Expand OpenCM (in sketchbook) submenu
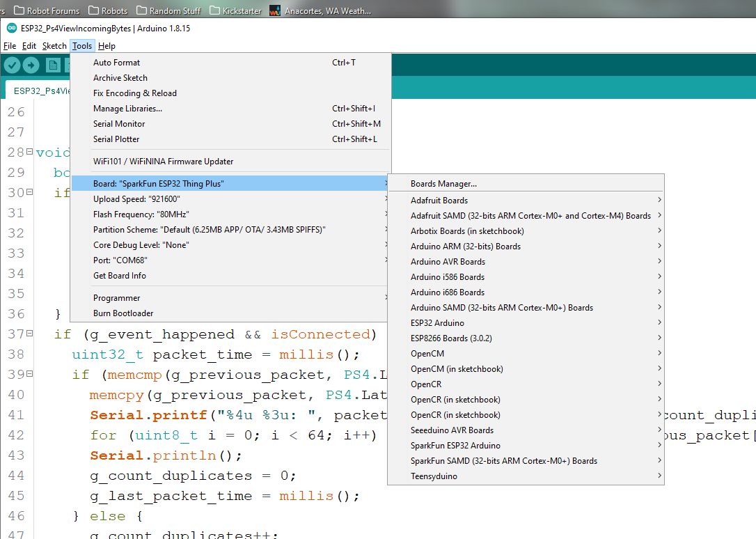Image resolution: width=756 pixels, height=539 pixels. click(x=526, y=369)
